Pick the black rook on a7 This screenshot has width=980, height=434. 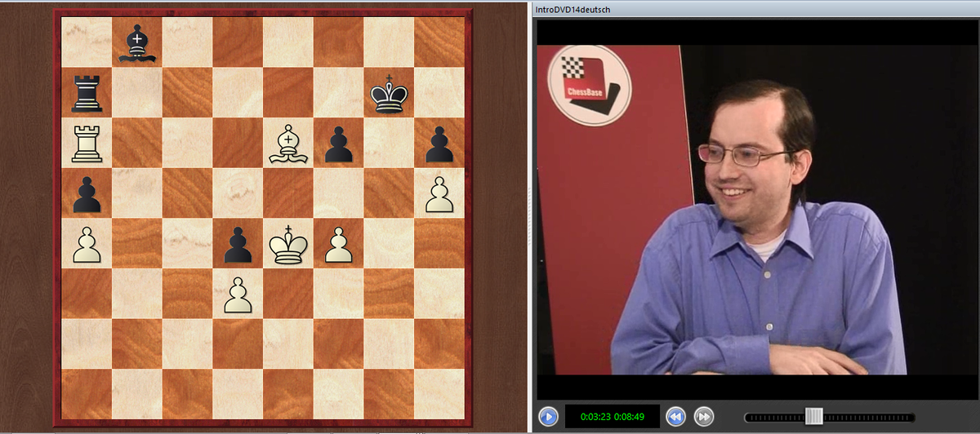(x=87, y=93)
